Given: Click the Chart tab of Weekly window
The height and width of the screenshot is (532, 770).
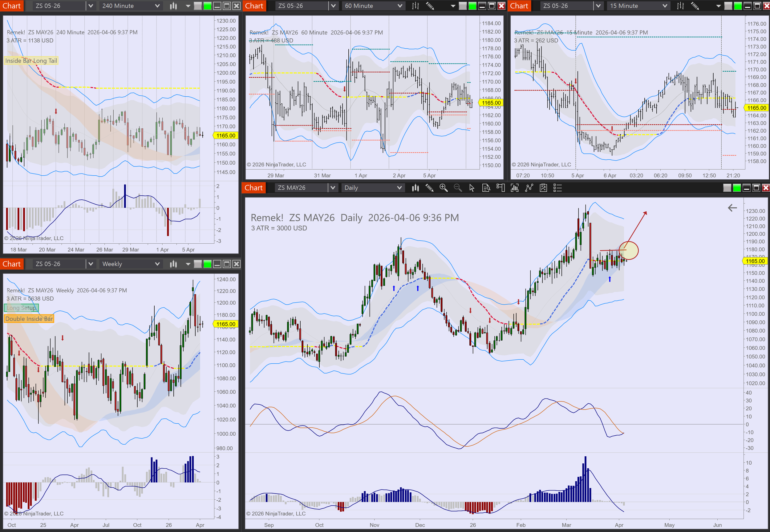Looking at the screenshot, I should [x=12, y=264].
